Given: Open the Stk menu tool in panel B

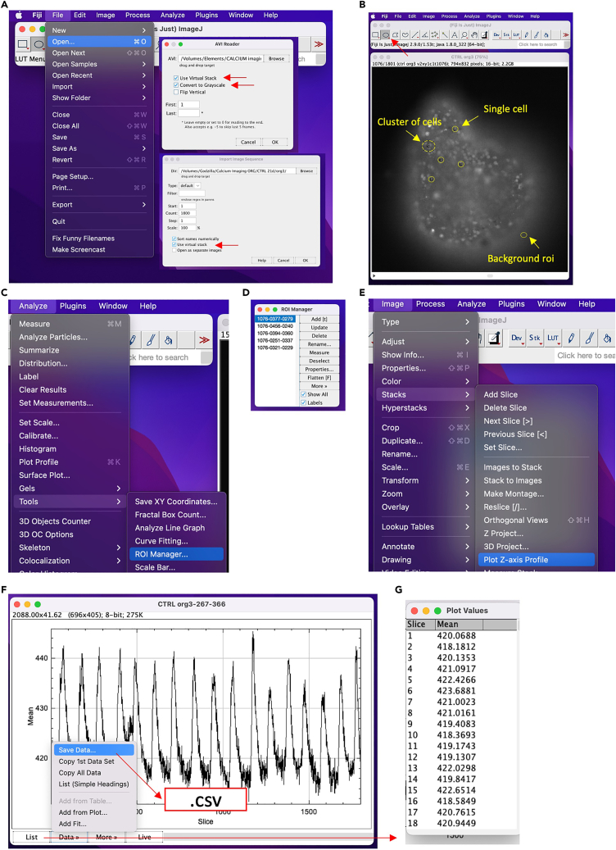Looking at the screenshot, I should pos(506,35).
